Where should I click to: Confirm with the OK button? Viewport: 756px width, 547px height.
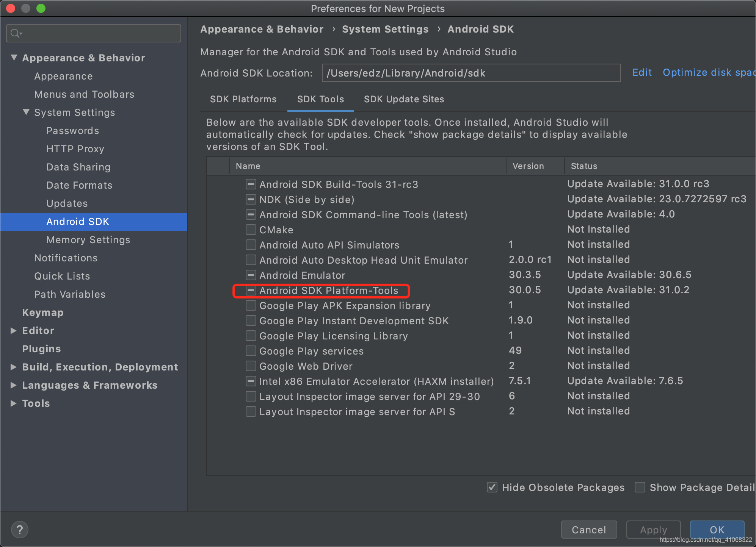tap(717, 530)
